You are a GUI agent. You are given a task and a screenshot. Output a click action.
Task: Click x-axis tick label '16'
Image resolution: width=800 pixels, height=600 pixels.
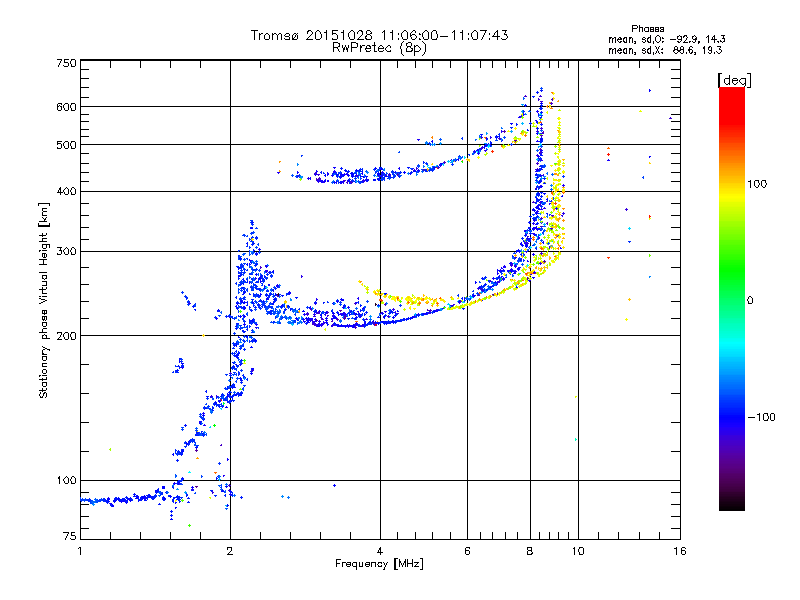[680, 551]
